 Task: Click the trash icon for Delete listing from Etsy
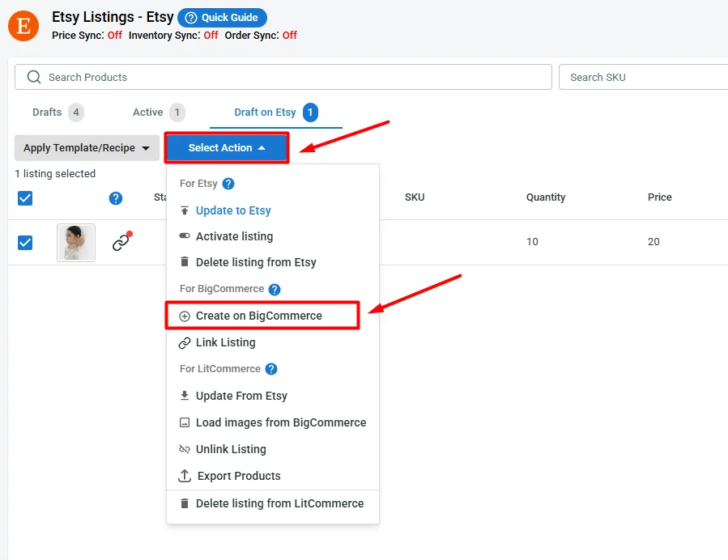point(184,261)
